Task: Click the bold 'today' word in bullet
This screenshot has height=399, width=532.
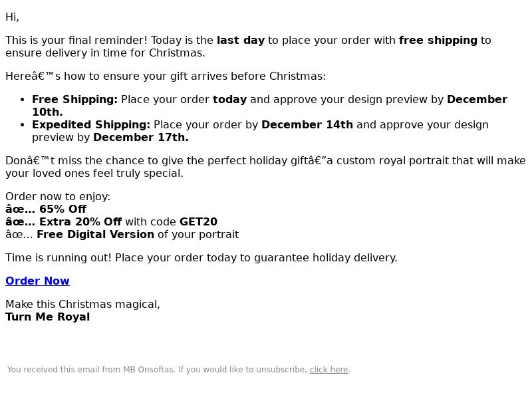Action: pos(229,99)
